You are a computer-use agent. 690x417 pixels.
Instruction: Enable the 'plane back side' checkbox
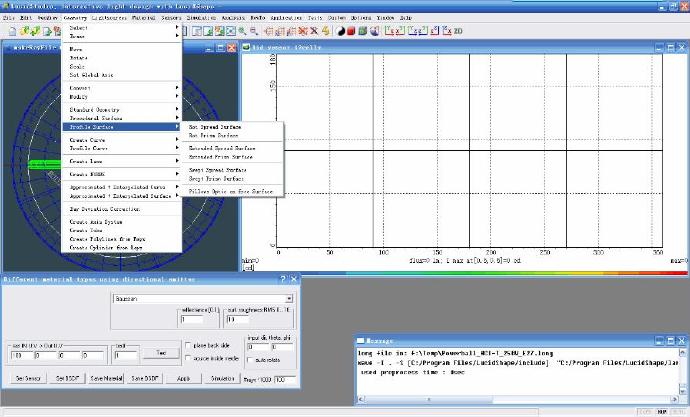point(186,345)
